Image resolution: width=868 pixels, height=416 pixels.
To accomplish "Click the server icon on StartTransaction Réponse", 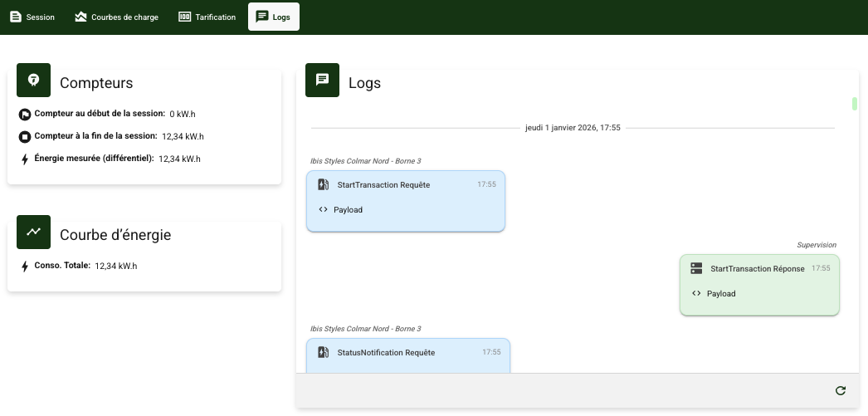I will click(x=696, y=268).
